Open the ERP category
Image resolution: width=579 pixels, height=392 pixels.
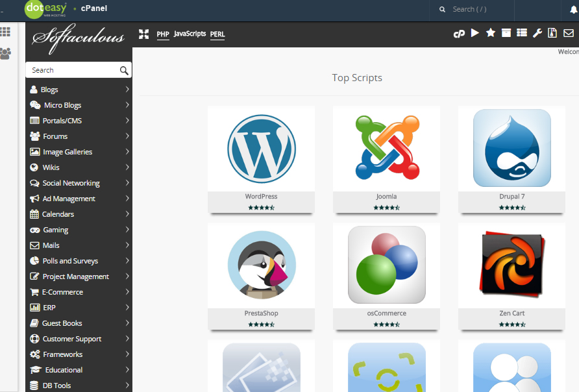coord(79,308)
